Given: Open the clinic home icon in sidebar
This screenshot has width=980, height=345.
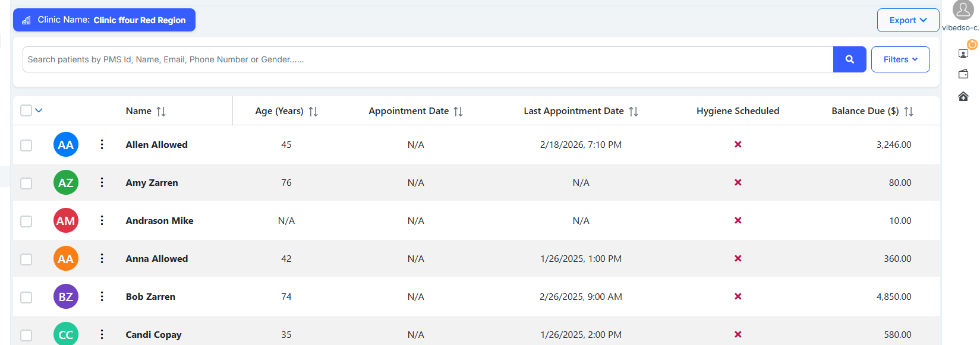Looking at the screenshot, I should click(963, 96).
